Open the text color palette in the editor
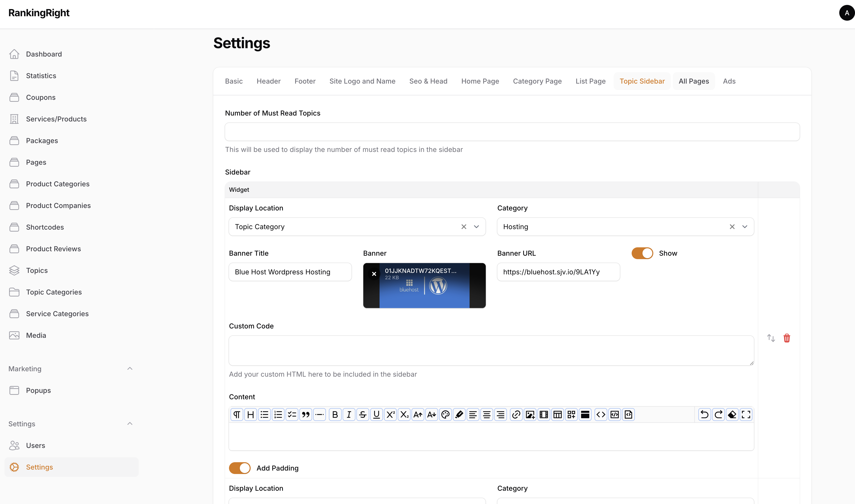This screenshot has height=504, width=855. pos(445,414)
